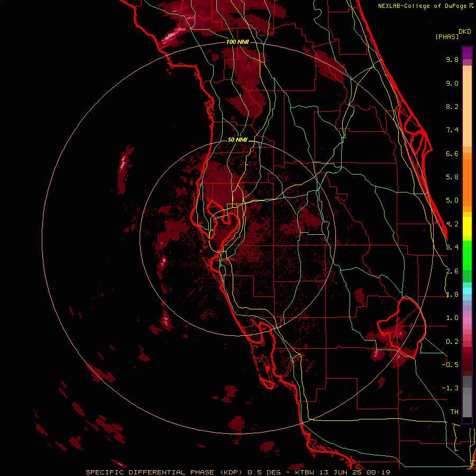476x476 pixels.
Task: Click the [PHAS] legend heading
Action: (x=447, y=36)
